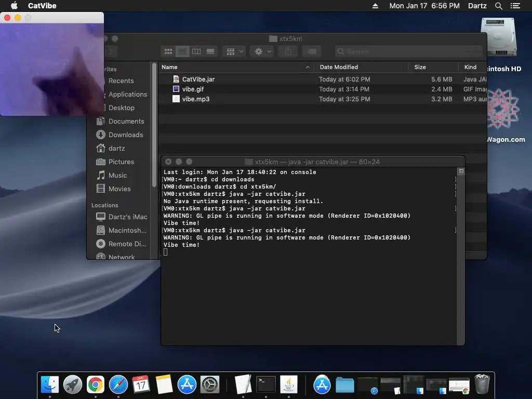
Task: Launch Google Chrome from the dock
Action: 96,384
